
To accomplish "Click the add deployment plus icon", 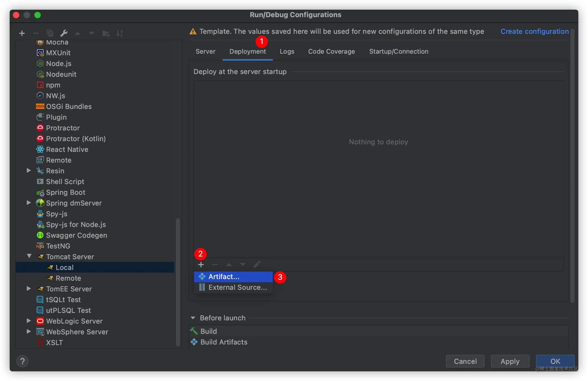I will coord(201,265).
